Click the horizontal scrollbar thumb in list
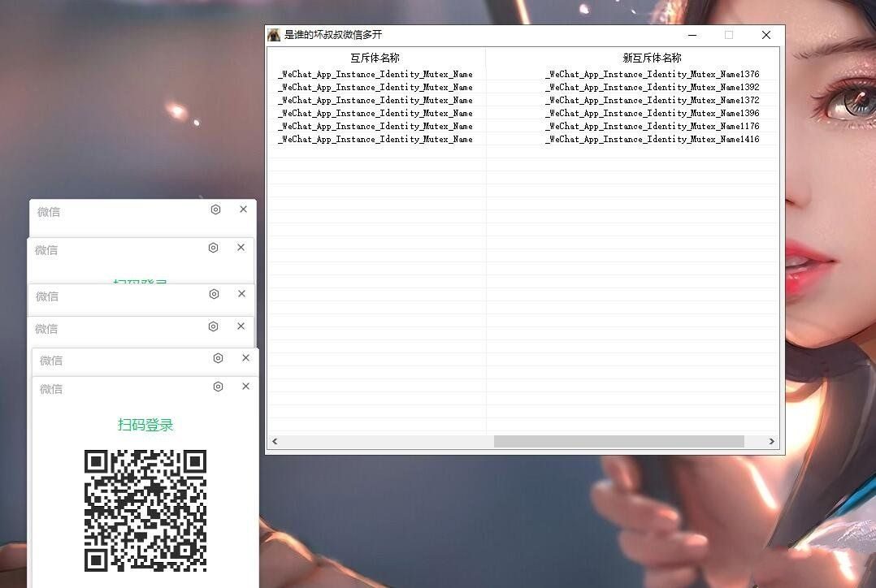 tap(618, 442)
